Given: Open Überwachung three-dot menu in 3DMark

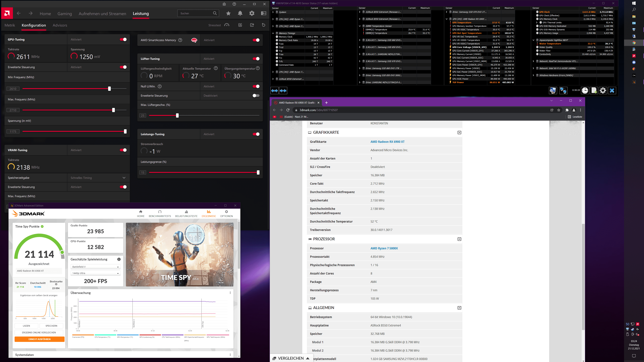Looking at the screenshot, I should point(230,293).
